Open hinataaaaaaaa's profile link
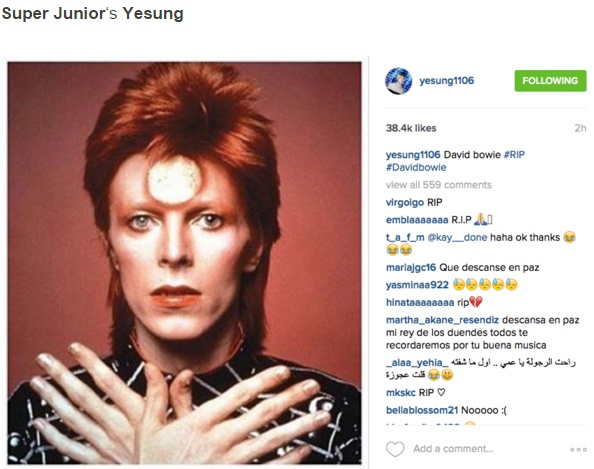The height and width of the screenshot is (469, 594). pos(420,303)
